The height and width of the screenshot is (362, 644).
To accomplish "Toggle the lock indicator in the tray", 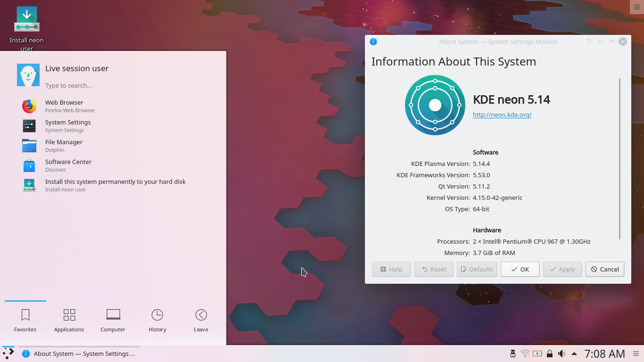I will [x=550, y=353].
